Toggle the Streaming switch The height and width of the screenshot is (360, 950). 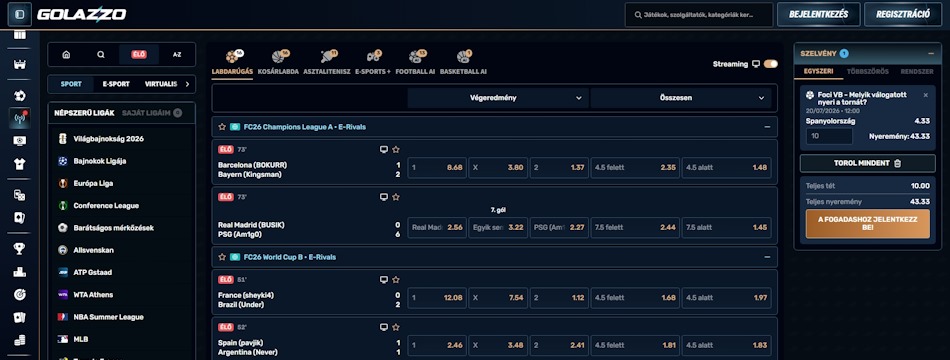point(771,64)
